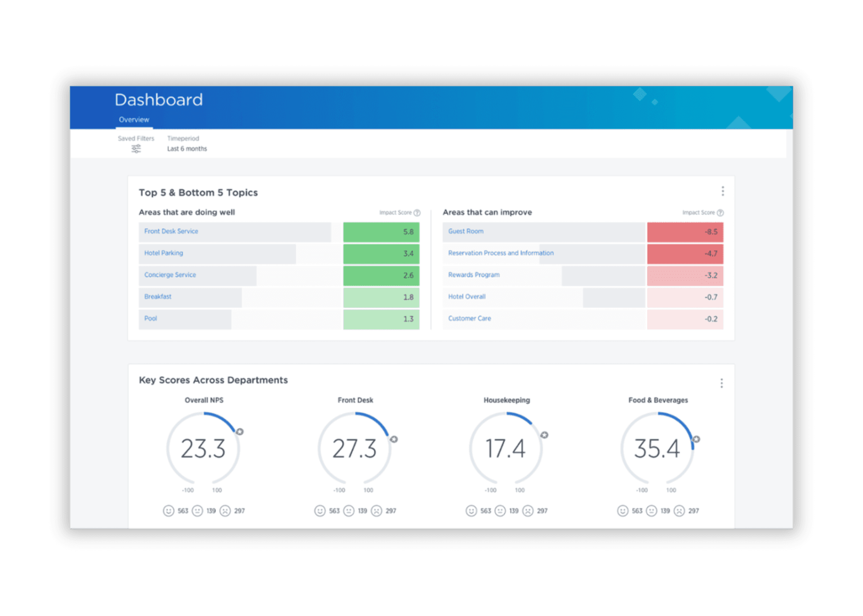Click the settings gear on the Overall NPS gauge
This screenshot has height=616, width=863.
click(240, 432)
